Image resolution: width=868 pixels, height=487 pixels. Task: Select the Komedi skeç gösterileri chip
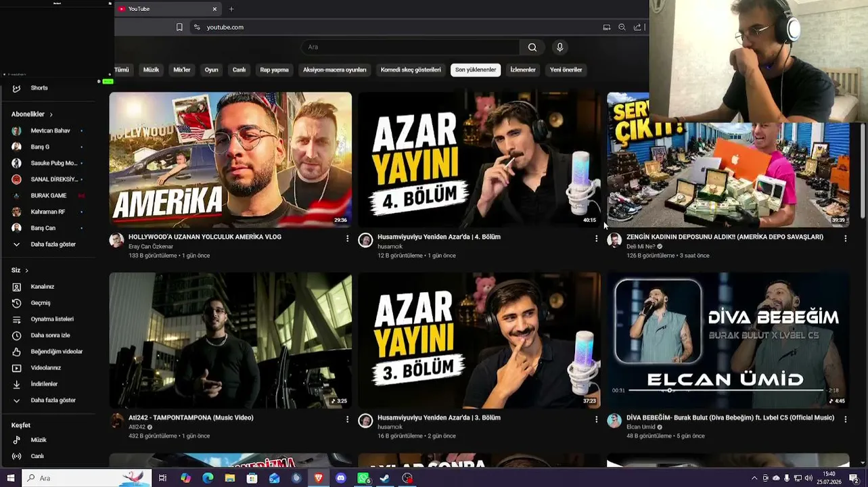411,70
